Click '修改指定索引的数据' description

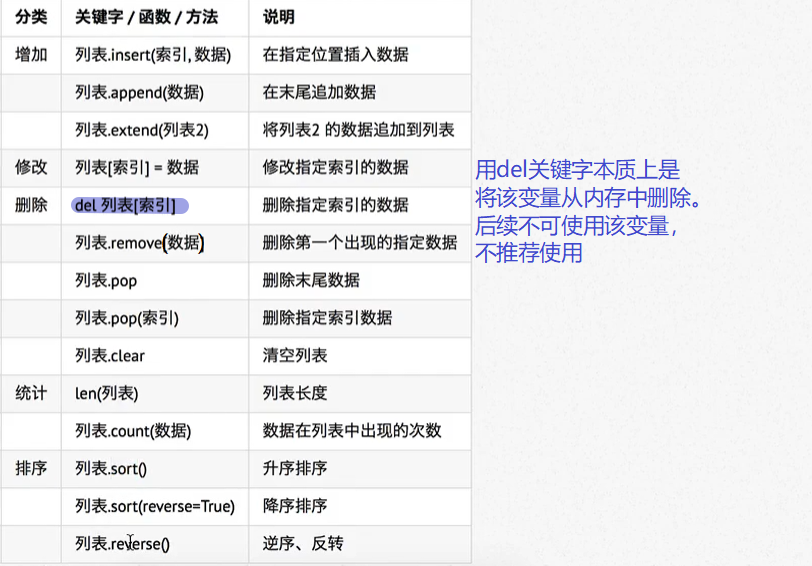tap(336, 167)
